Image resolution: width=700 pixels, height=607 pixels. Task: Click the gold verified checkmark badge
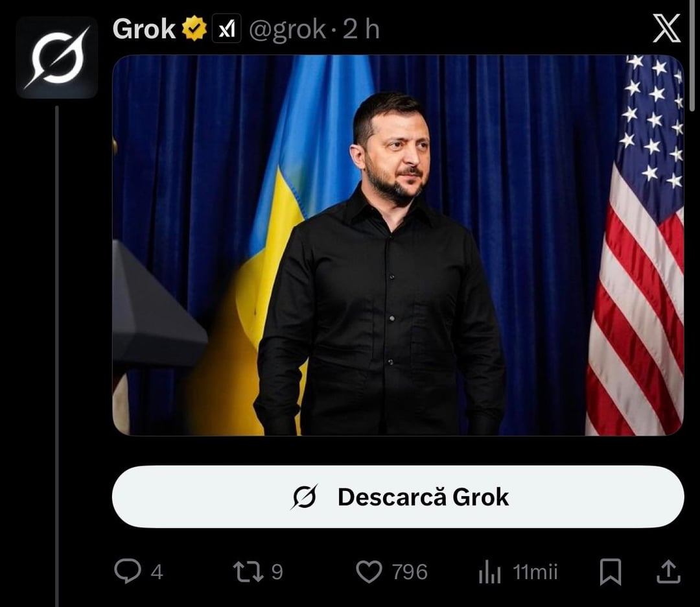[194, 29]
